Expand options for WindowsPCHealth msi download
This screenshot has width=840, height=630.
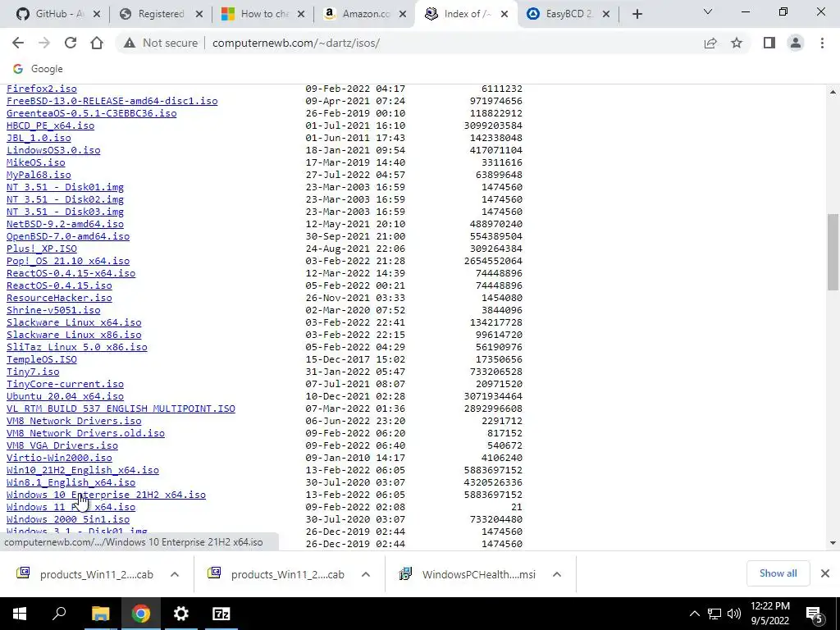point(557,574)
